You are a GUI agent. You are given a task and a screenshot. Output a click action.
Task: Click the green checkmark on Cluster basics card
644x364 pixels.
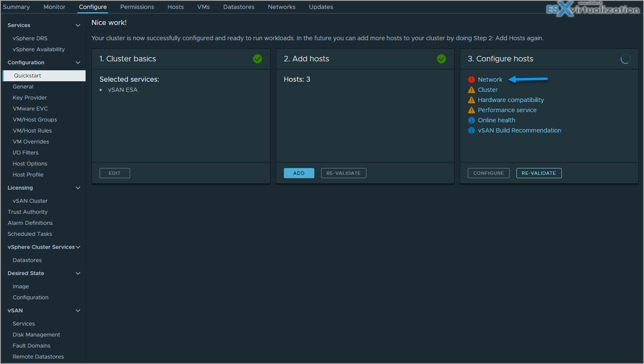(x=258, y=59)
